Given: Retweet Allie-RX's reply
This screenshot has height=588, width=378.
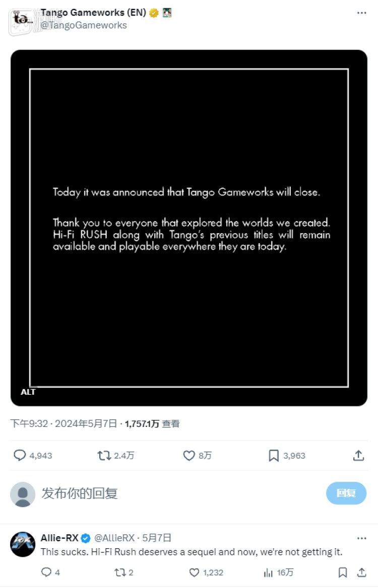Looking at the screenshot, I should point(120,572).
